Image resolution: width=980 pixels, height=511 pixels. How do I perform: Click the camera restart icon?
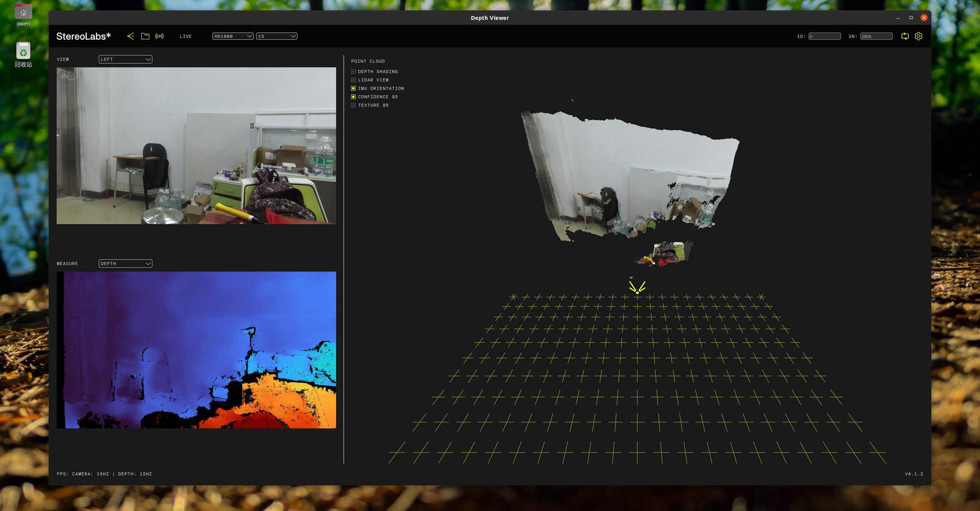[905, 36]
